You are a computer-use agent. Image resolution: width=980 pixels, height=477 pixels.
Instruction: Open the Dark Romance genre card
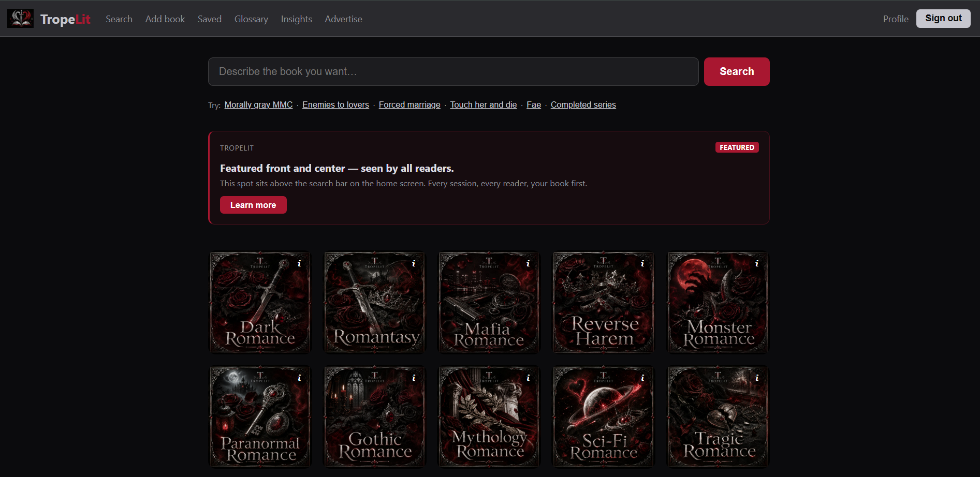pos(260,302)
